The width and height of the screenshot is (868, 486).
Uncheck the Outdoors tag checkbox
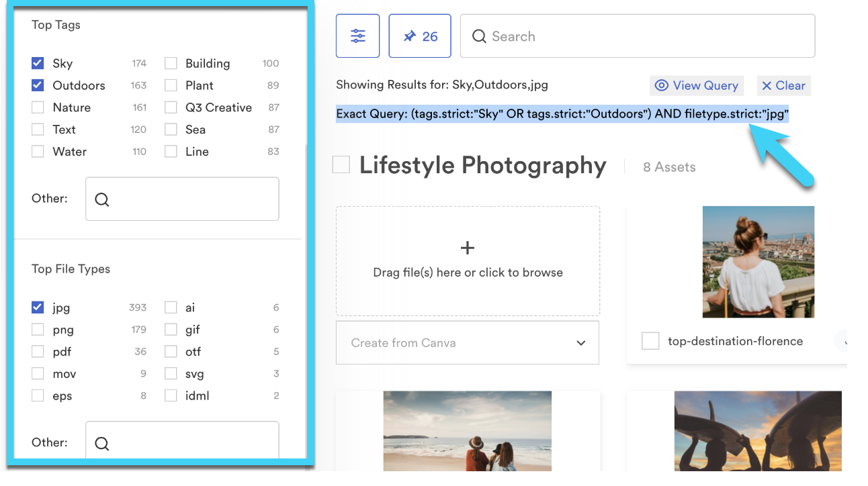(38, 85)
